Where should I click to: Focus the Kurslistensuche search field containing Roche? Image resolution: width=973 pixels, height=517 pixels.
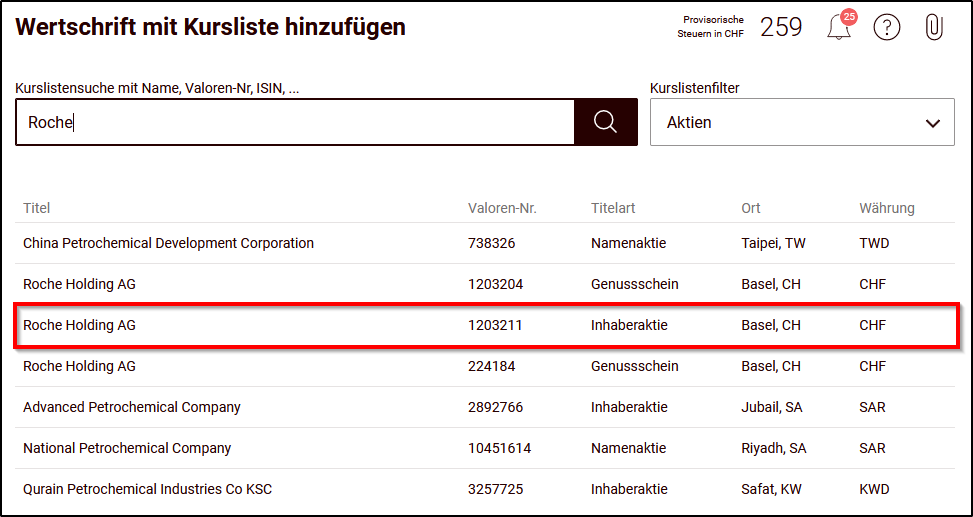tap(295, 122)
